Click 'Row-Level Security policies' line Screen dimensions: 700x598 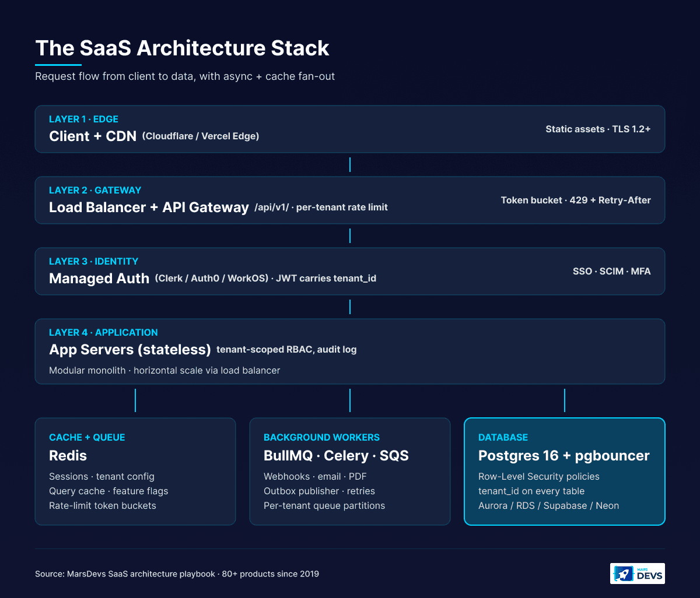(539, 476)
